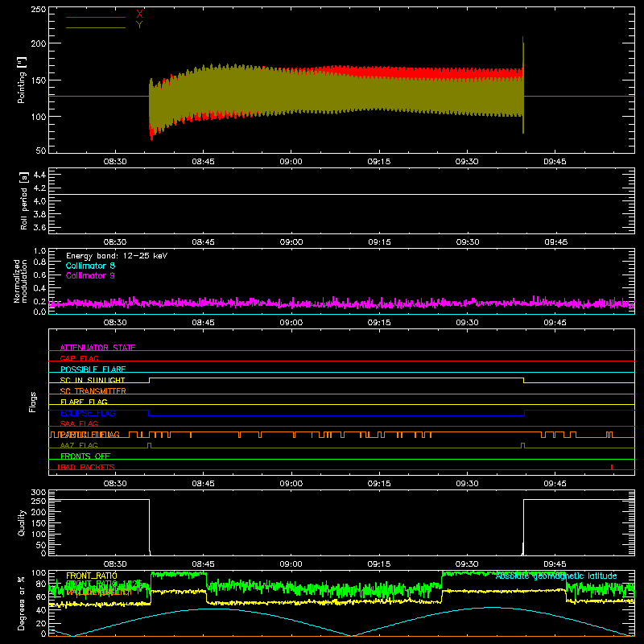Click 40 on the Degrees or % axis
The image size is (644, 644).
click(41, 610)
